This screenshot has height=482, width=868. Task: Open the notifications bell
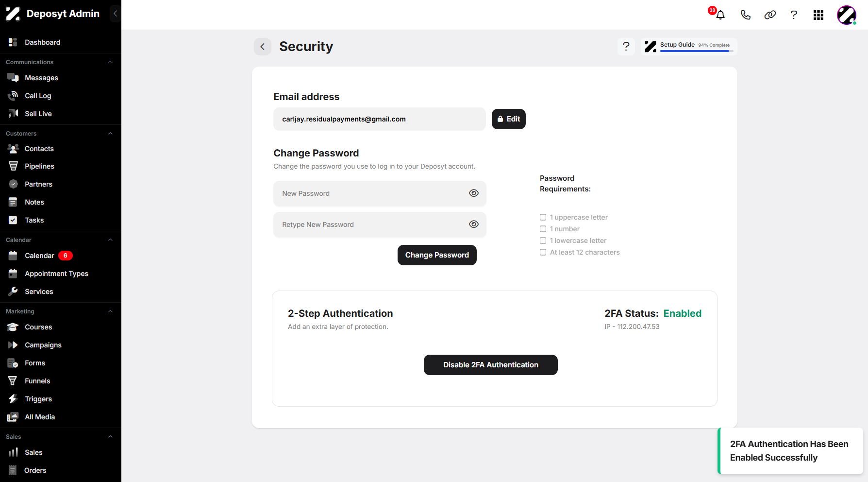click(720, 15)
